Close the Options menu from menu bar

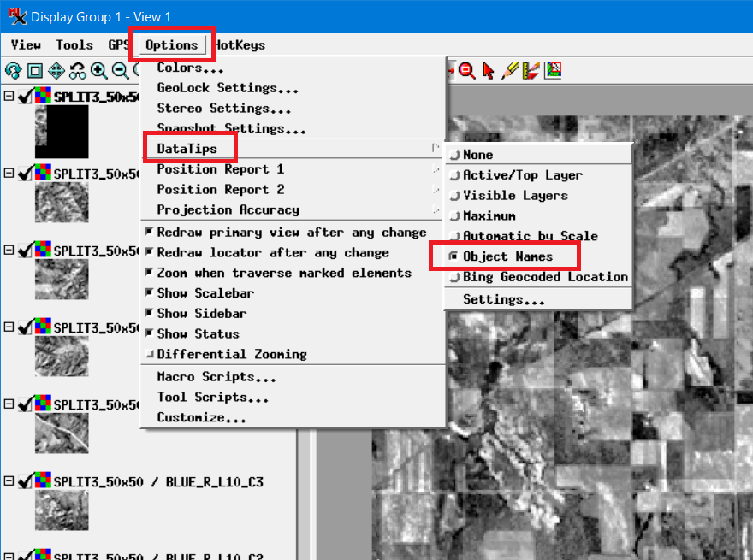pyautogui.click(x=171, y=45)
